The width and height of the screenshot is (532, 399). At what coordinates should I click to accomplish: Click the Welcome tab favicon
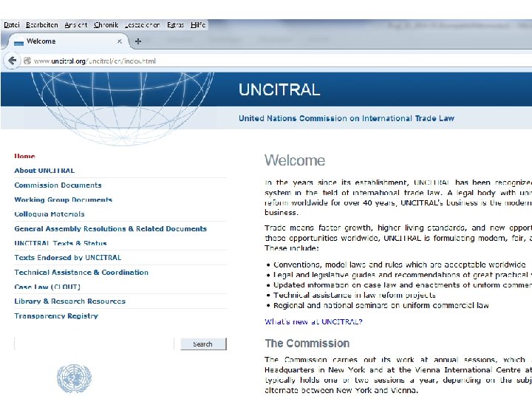tap(18, 41)
